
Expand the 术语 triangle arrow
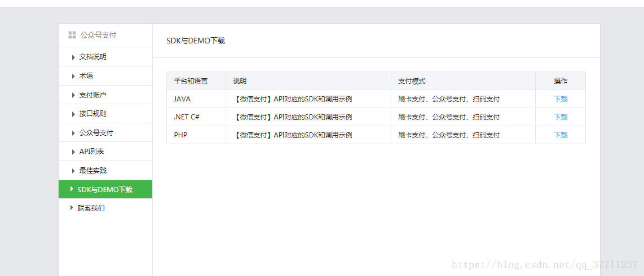click(x=73, y=76)
